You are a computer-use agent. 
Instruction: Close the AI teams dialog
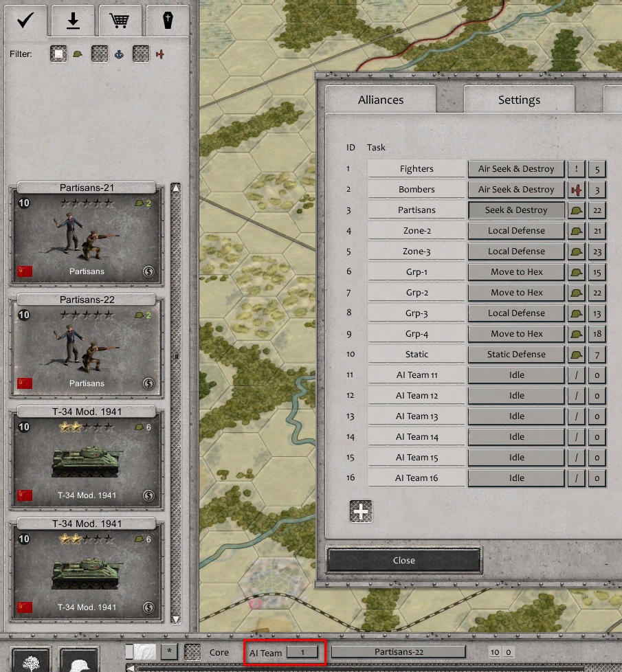[x=404, y=560]
